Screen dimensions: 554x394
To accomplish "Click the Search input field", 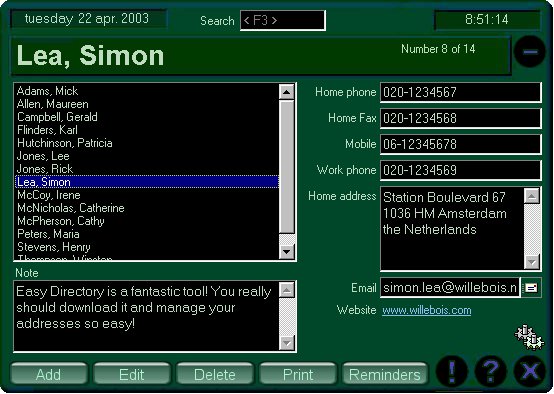I will coord(283,20).
